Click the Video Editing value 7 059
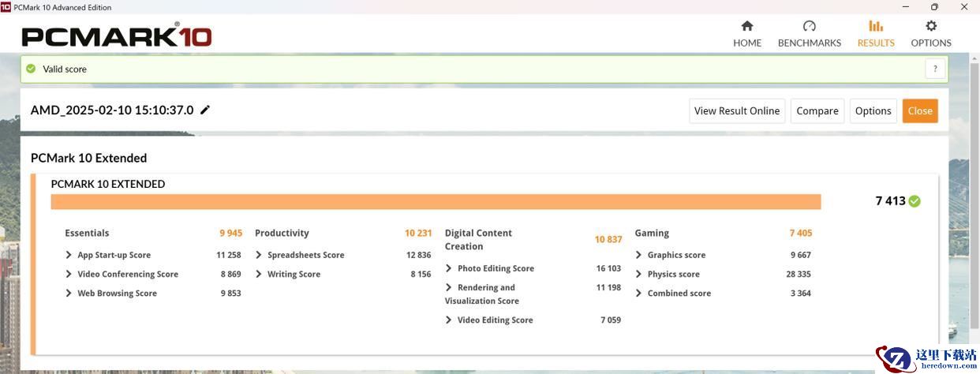The height and width of the screenshot is (374, 980). 612,320
